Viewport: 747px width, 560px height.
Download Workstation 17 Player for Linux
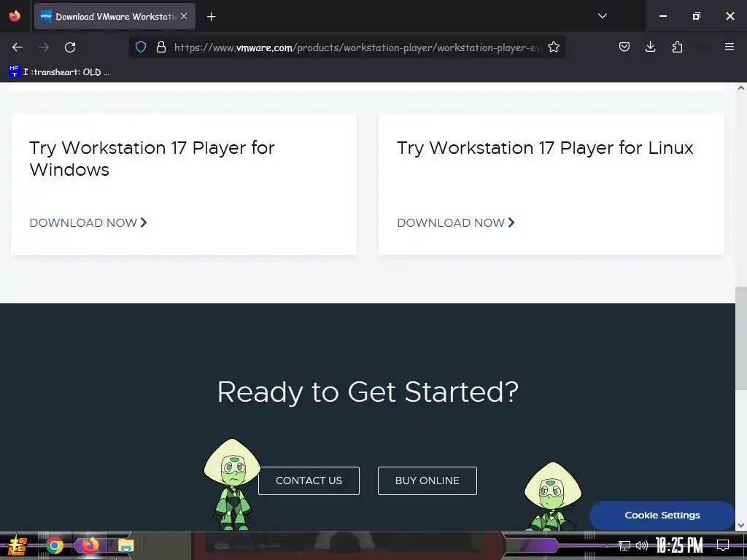[456, 223]
